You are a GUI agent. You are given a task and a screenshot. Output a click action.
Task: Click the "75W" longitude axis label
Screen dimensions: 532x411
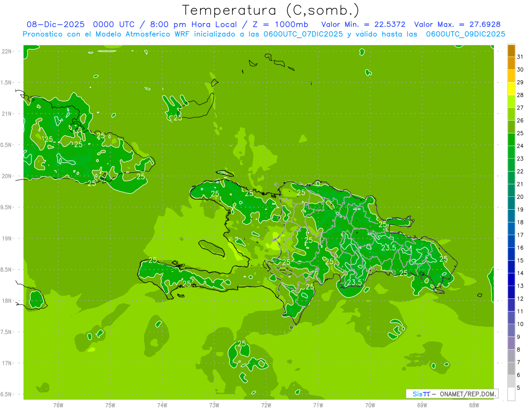pyautogui.click(x=110, y=405)
